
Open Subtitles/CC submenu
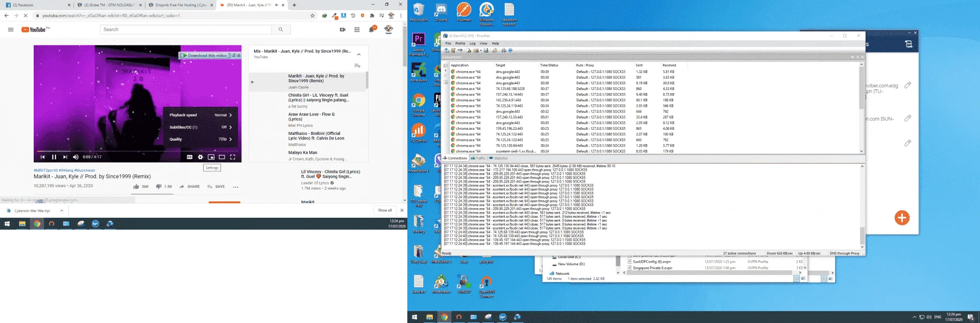[200, 127]
